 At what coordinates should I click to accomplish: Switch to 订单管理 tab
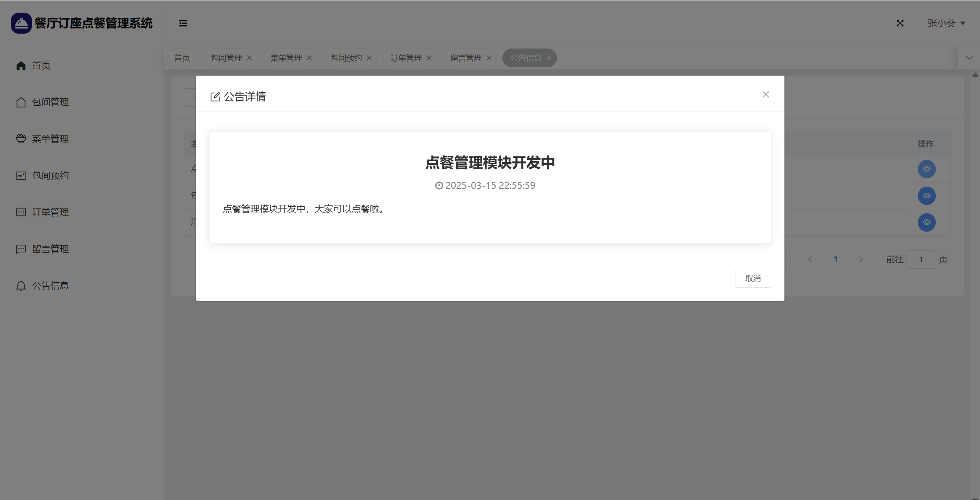406,58
